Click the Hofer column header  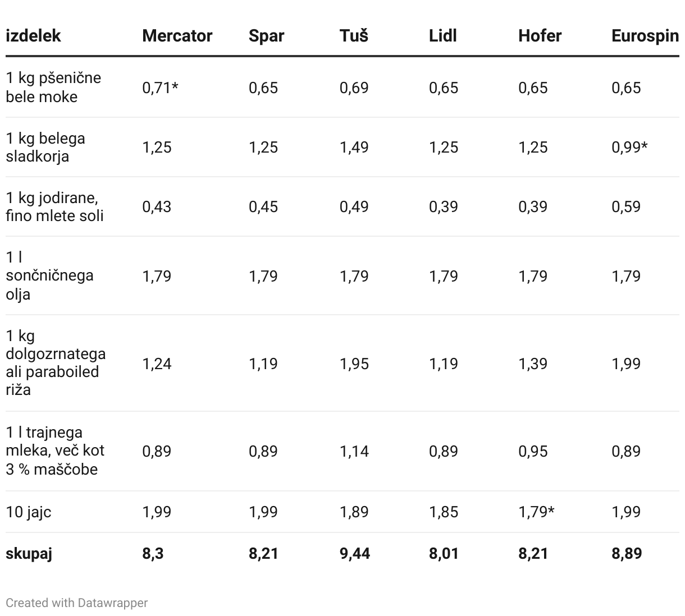(x=540, y=36)
